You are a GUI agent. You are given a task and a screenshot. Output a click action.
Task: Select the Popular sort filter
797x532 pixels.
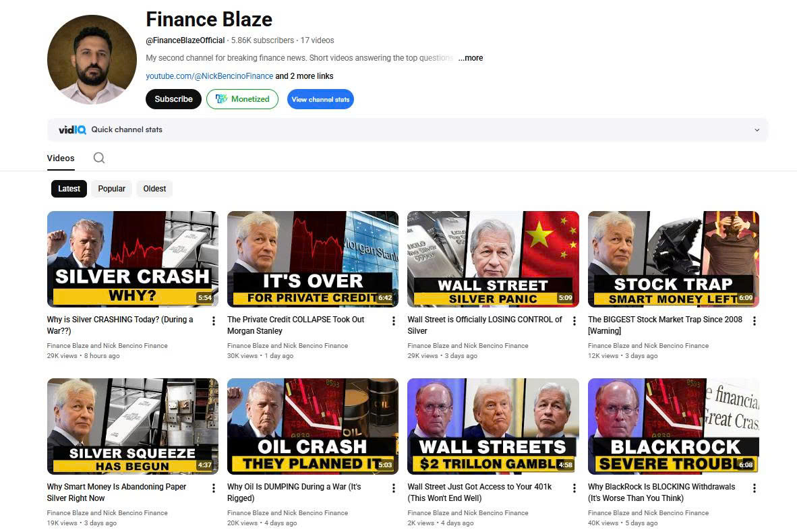pos(111,189)
